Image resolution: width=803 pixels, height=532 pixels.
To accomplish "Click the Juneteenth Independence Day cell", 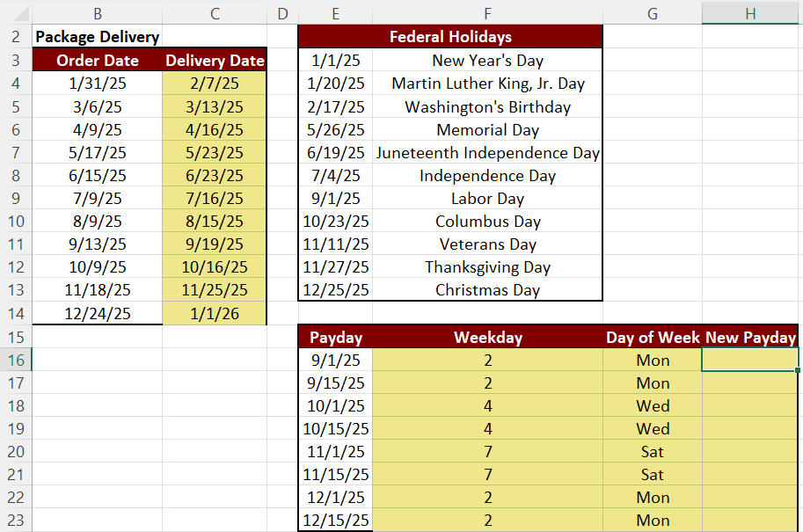I will click(486, 152).
